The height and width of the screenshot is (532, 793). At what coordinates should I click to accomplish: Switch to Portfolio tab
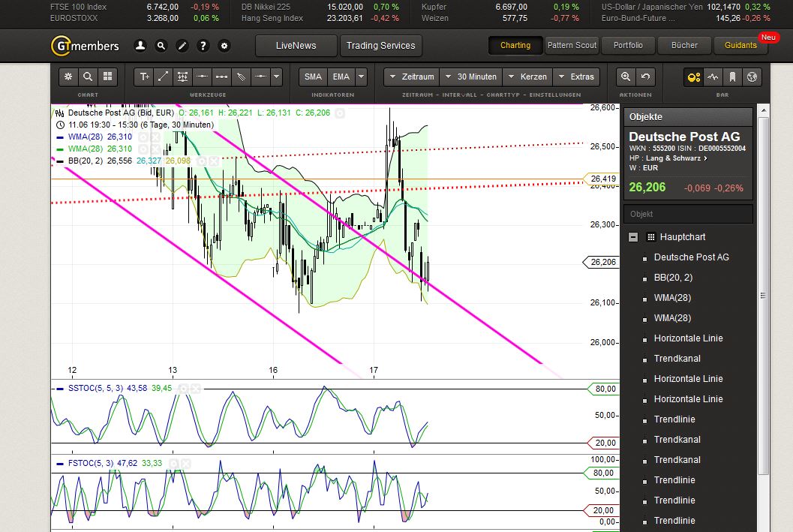pos(628,46)
